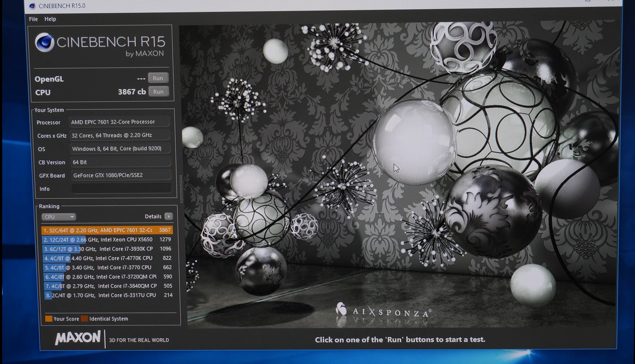Select the Core i5-3317U ranking row
The image size is (635, 364).
(109, 295)
